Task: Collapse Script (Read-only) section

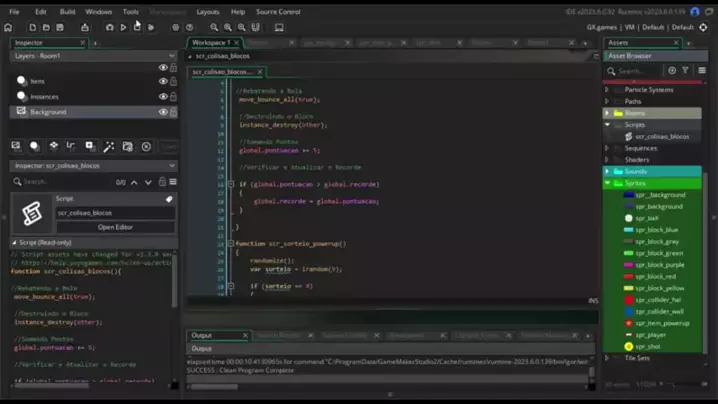Action: (x=14, y=243)
